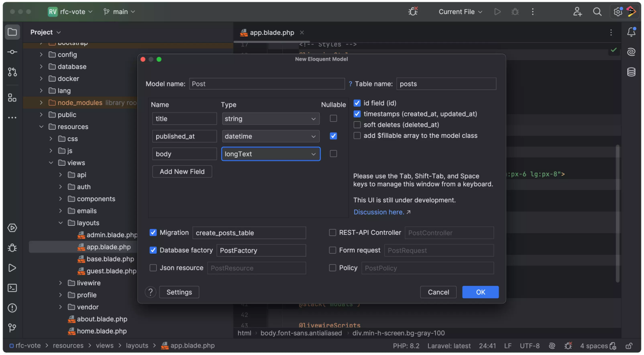Open the Problems tool window
Image resolution: width=644 pixels, height=355 pixels.
[x=12, y=307]
